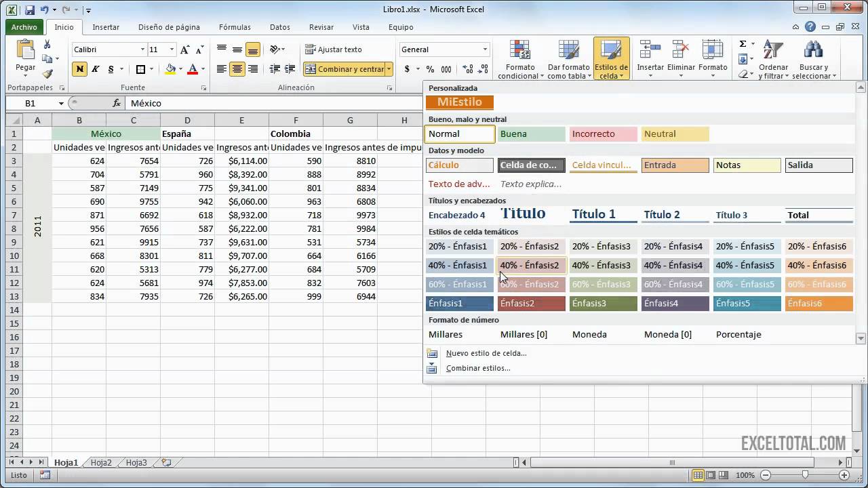
Task: Toggle Underline (S) formatting
Action: click(x=111, y=69)
